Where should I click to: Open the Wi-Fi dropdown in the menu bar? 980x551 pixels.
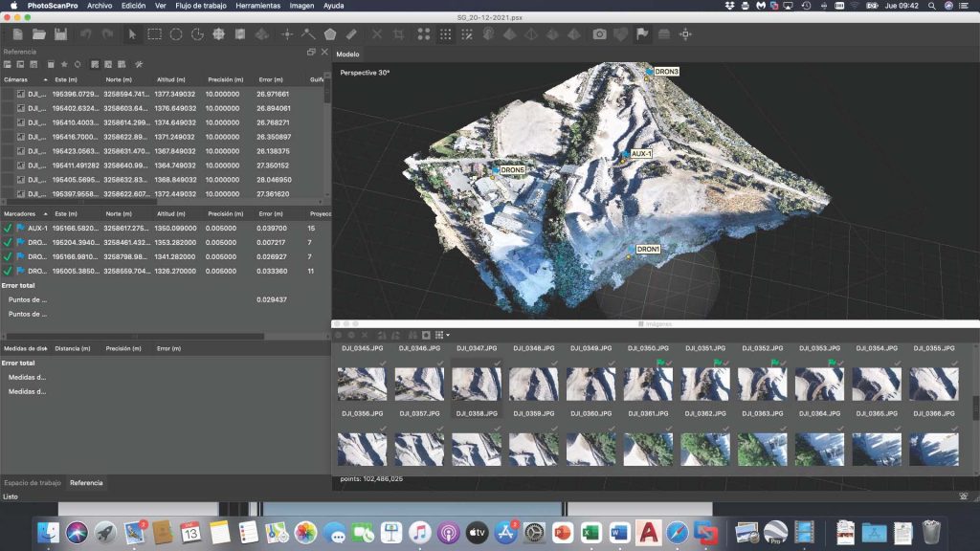(x=854, y=6)
